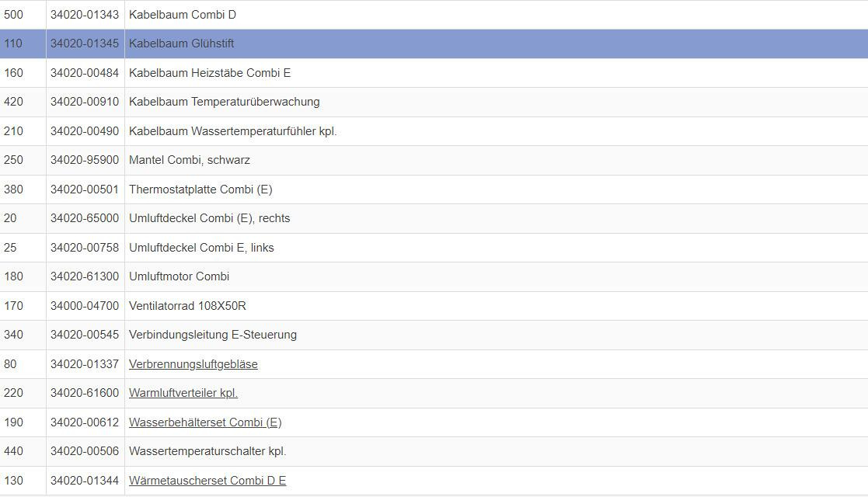
Task: Click the Wasserbehälterset Combi (E) link
Action: click(x=205, y=422)
